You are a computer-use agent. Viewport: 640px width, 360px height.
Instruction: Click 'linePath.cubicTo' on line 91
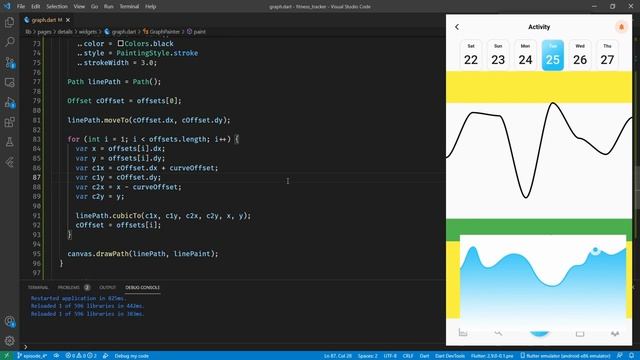[x=108, y=216]
